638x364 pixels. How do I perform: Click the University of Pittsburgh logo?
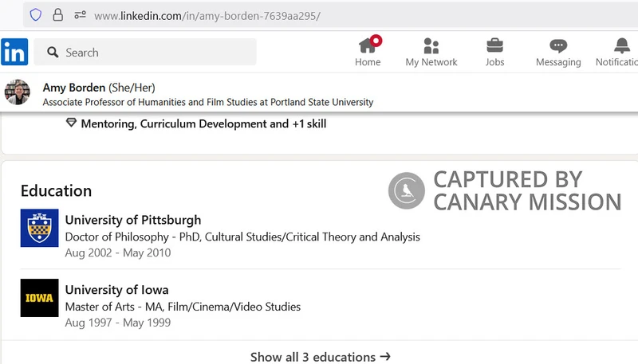click(x=39, y=228)
